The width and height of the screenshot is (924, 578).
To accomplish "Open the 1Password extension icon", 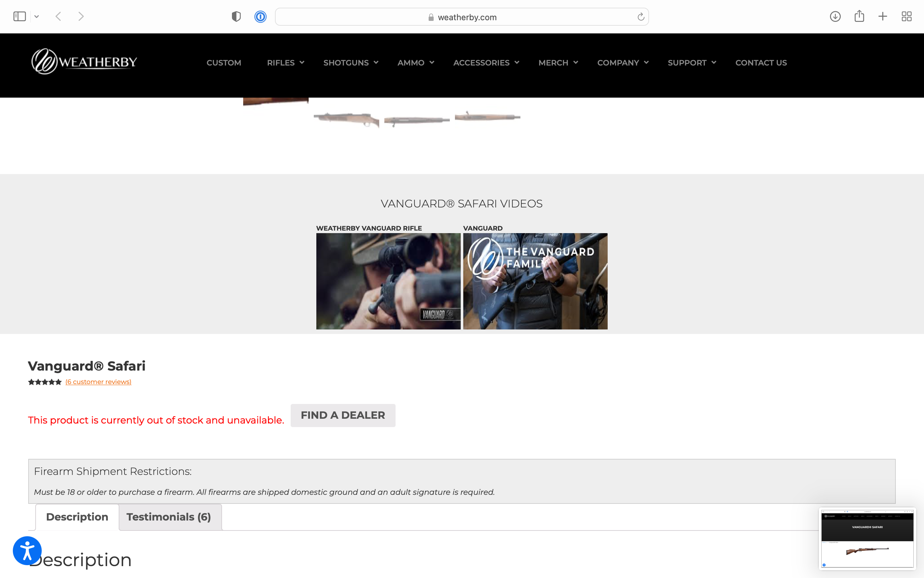I will tap(261, 16).
